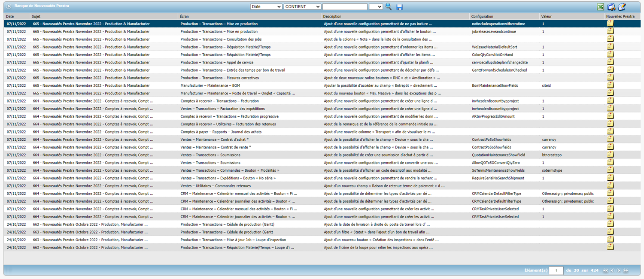
Task: Open the note icon for Journal des achats row
Action: tap(610, 132)
